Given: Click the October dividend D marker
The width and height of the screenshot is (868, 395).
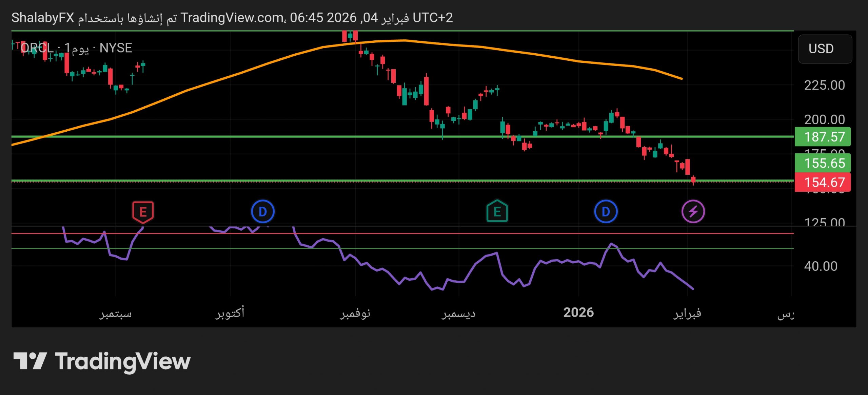Looking at the screenshot, I should 263,212.
